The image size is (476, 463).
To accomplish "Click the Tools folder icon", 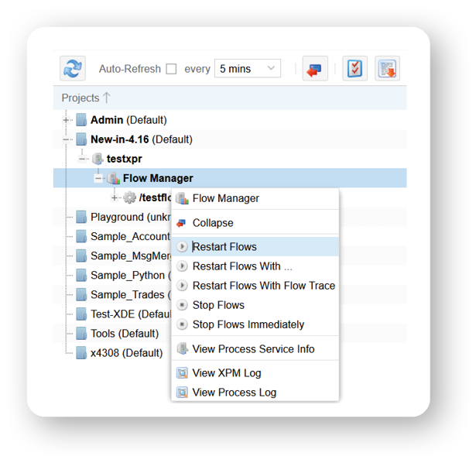I will tap(81, 334).
